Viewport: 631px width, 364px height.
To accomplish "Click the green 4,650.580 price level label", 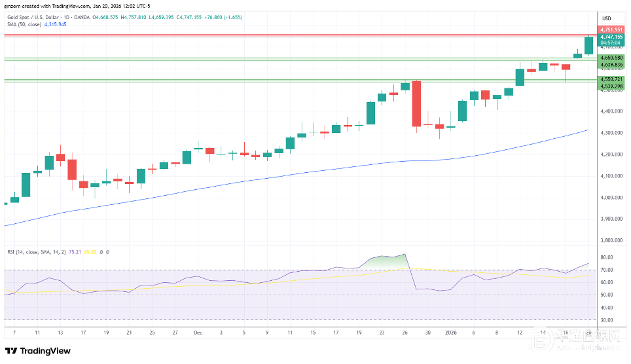I will [611, 58].
